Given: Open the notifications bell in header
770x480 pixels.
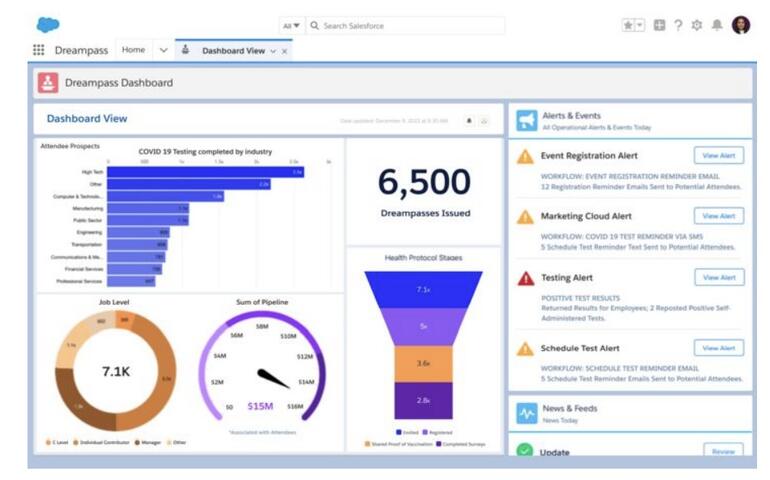Looking at the screenshot, I should coord(717,25).
